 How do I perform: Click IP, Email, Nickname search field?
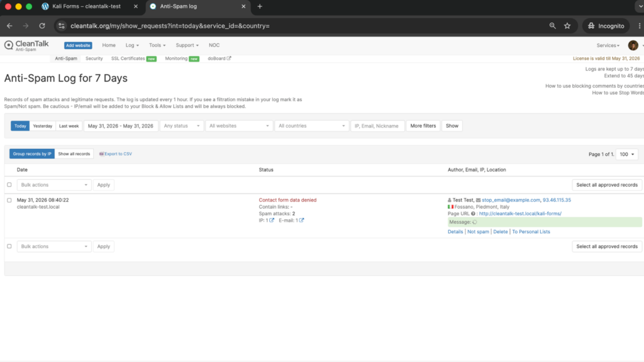click(377, 126)
